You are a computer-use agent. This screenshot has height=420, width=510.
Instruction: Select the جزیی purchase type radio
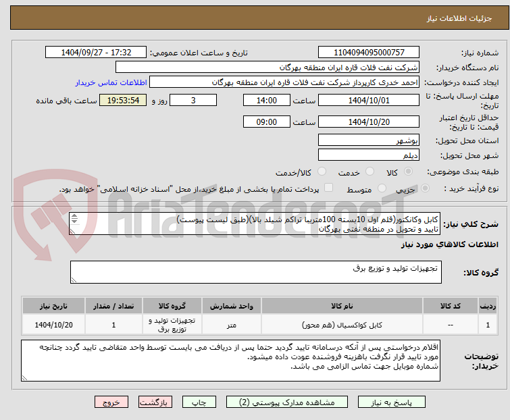[x=425, y=188]
